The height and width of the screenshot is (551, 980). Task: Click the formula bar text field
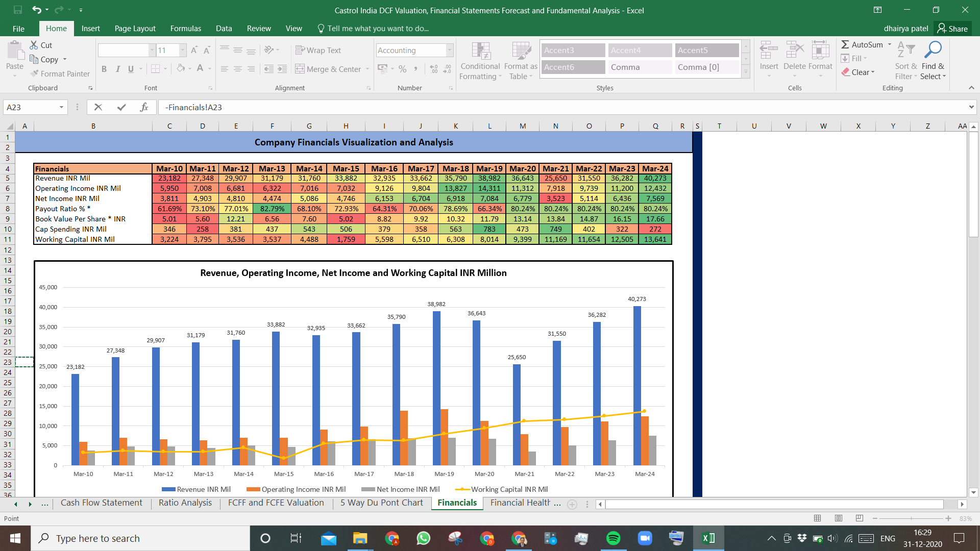click(561, 107)
